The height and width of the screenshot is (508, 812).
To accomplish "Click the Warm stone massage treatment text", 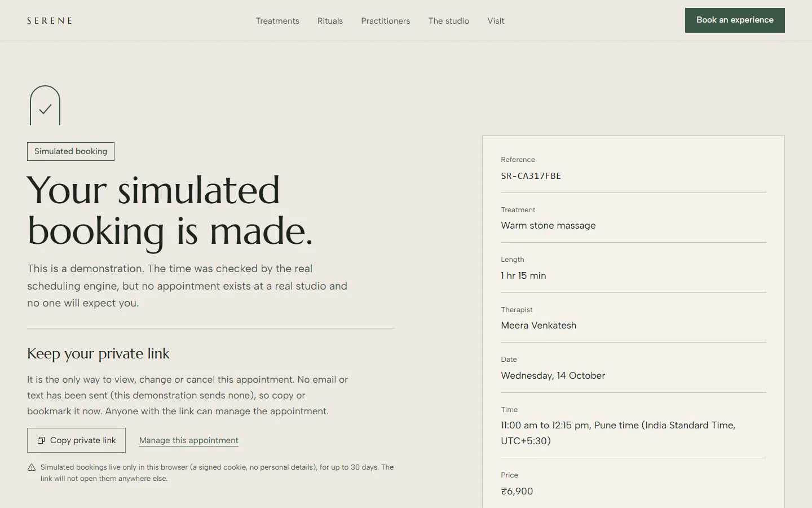I will pos(548,225).
